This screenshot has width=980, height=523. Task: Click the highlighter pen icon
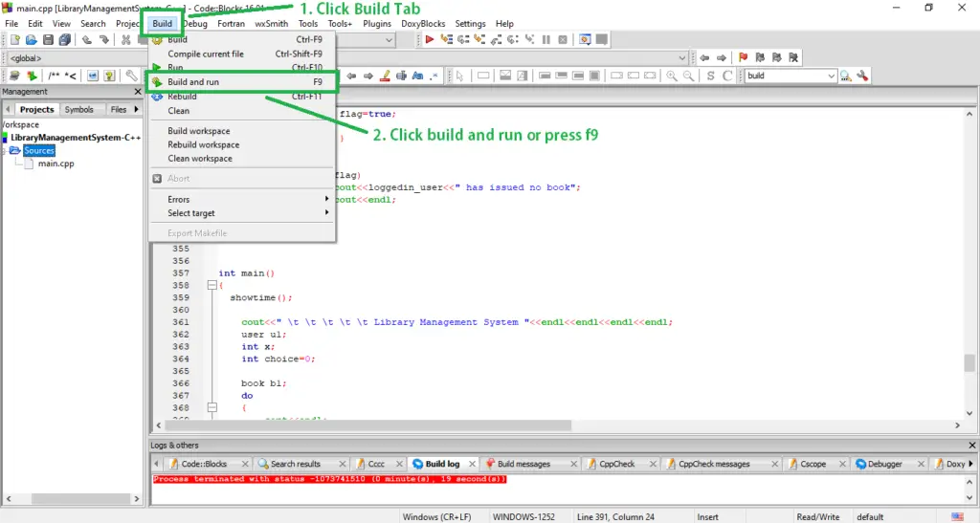click(x=385, y=76)
